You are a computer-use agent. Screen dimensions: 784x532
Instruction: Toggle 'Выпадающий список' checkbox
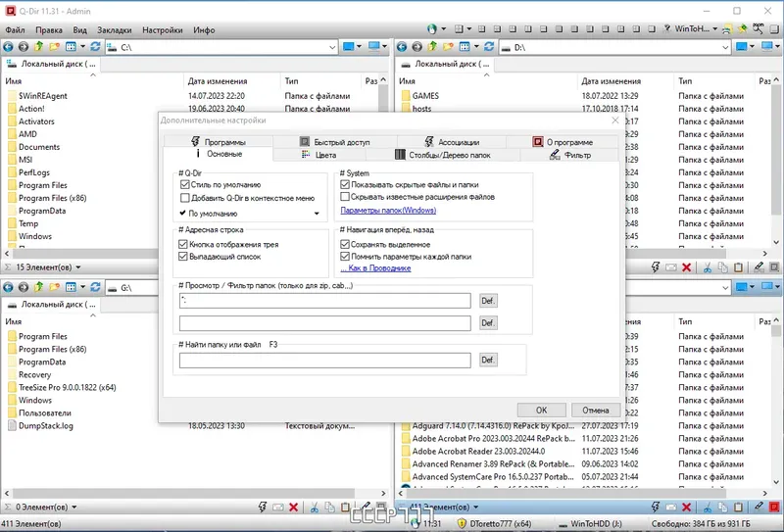point(183,257)
